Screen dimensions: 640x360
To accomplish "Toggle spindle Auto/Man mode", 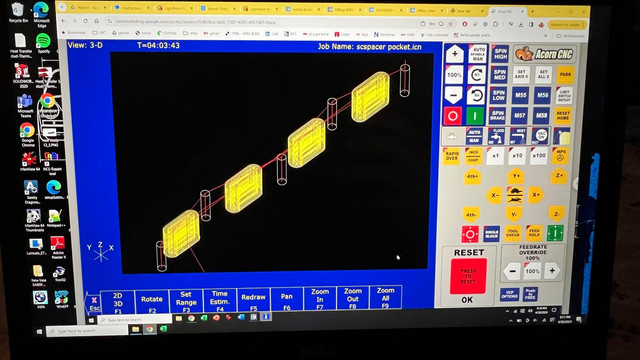I will coord(477,54).
